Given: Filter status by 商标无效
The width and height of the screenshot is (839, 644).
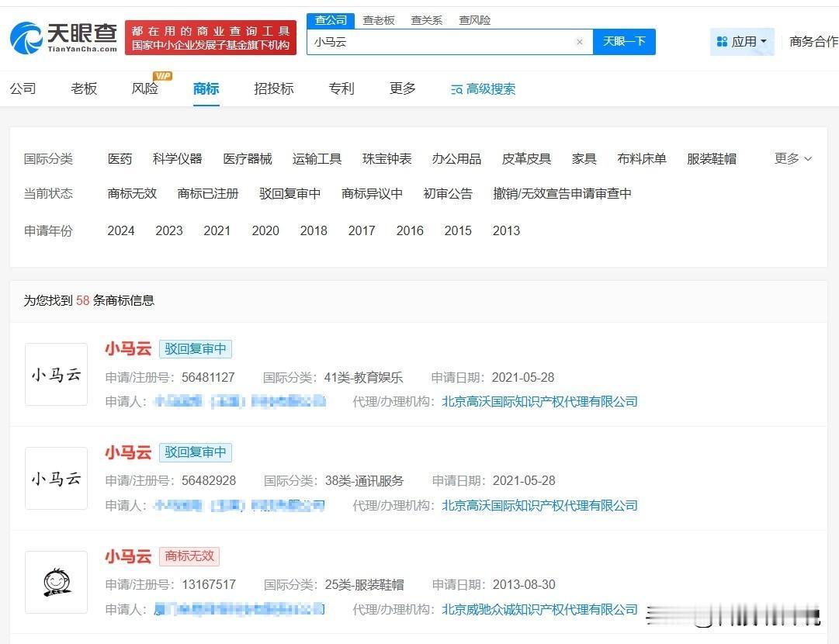Looking at the screenshot, I should (x=132, y=194).
